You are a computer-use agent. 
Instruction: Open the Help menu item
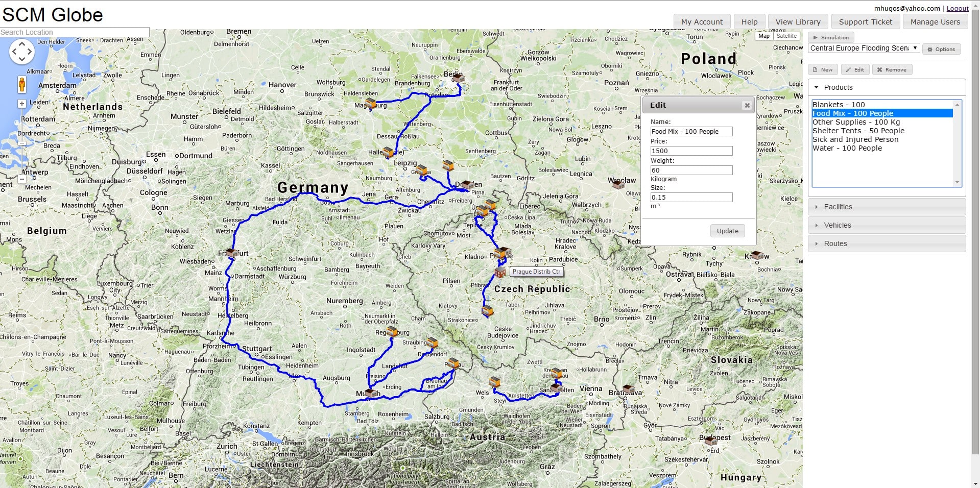pos(749,22)
